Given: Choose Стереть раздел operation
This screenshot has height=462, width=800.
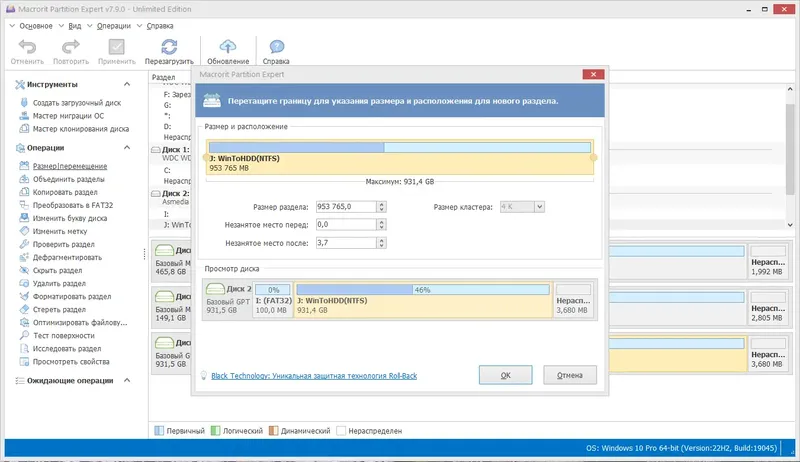Looking at the screenshot, I should click(x=59, y=310).
